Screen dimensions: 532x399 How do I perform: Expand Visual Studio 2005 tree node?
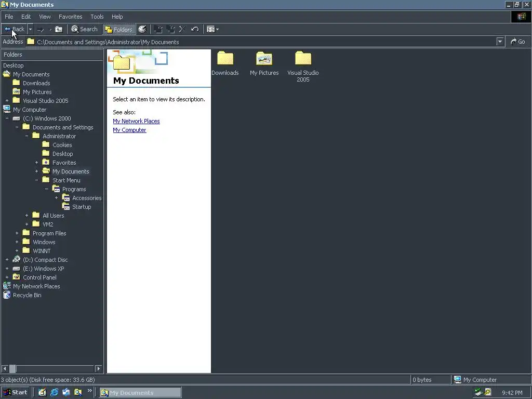click(7, 101)
